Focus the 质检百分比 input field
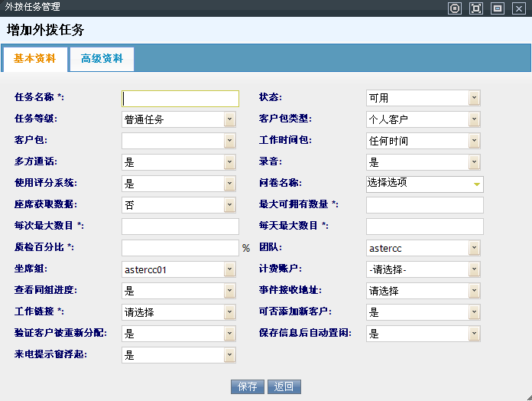The height and width of the screenshot is (401, 532). click(x=180, y=248)
